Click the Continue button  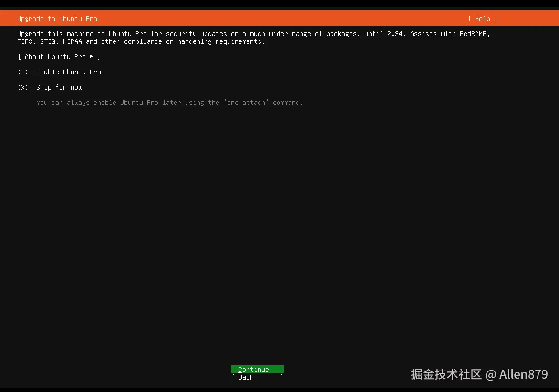click(258, 369)
